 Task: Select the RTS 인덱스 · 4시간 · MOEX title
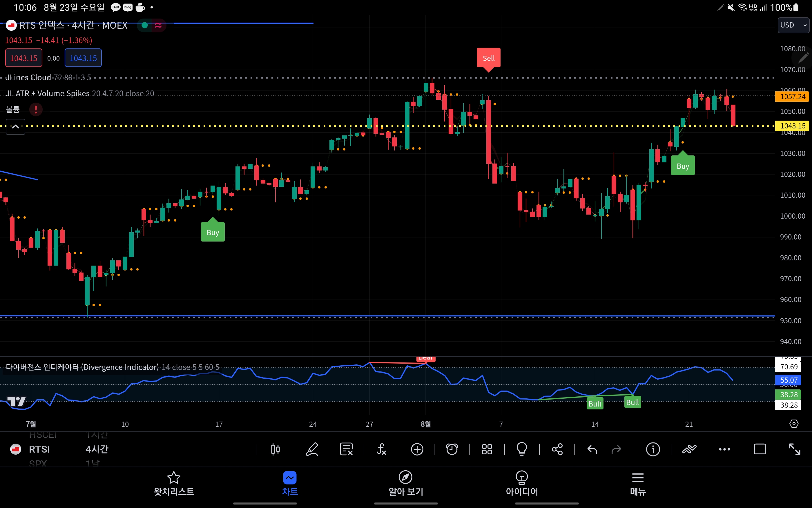(73, 25)
